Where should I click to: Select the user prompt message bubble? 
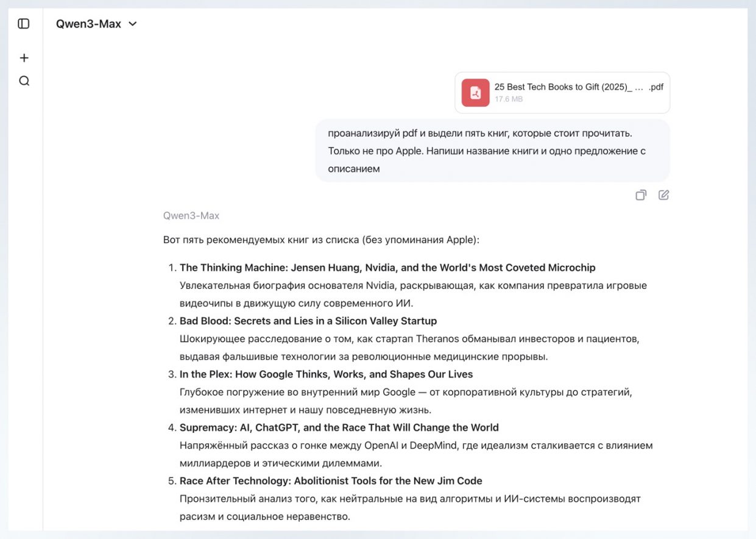pyautogui.click(x=492, y=151)
